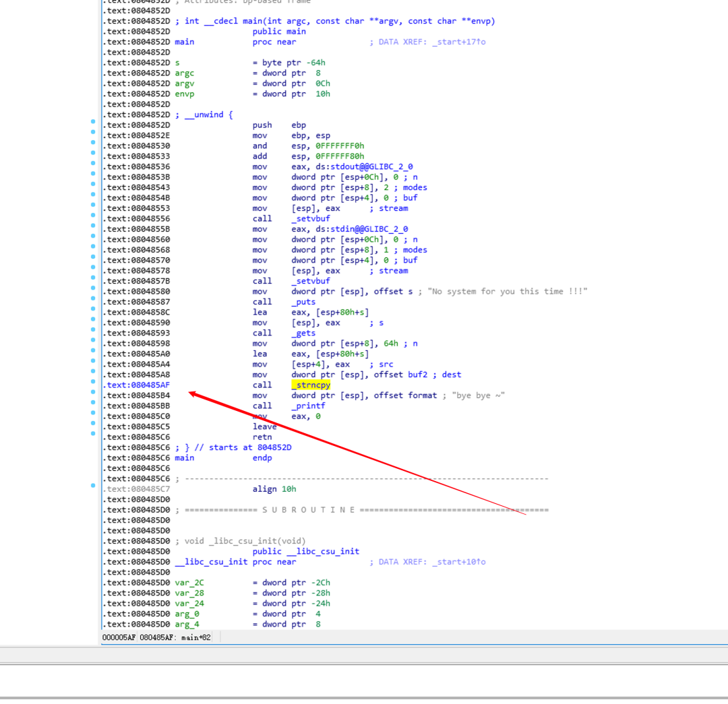Viewport: 728px width, 704px height.
Task: Click 'and esp, 0FFFFFFF0h' instruction
Action: [308, 146]
